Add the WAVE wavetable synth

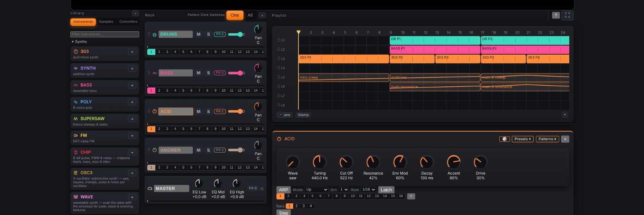pyautogui.click(x=132, y=197)
